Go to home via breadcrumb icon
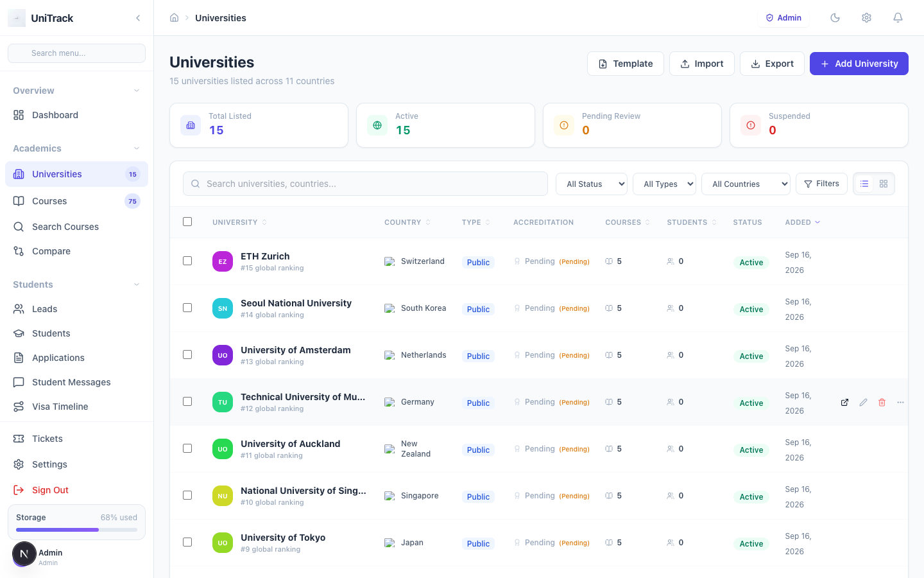The height and width of the screenshot is (578, 924). pos(174,18)
